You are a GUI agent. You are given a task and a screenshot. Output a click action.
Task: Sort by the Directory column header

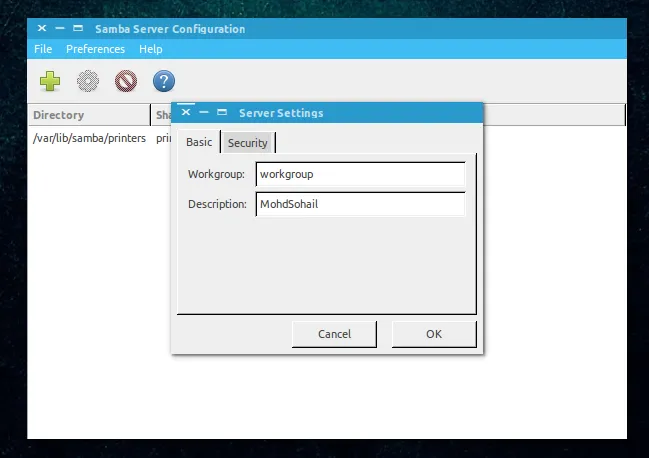88,115
